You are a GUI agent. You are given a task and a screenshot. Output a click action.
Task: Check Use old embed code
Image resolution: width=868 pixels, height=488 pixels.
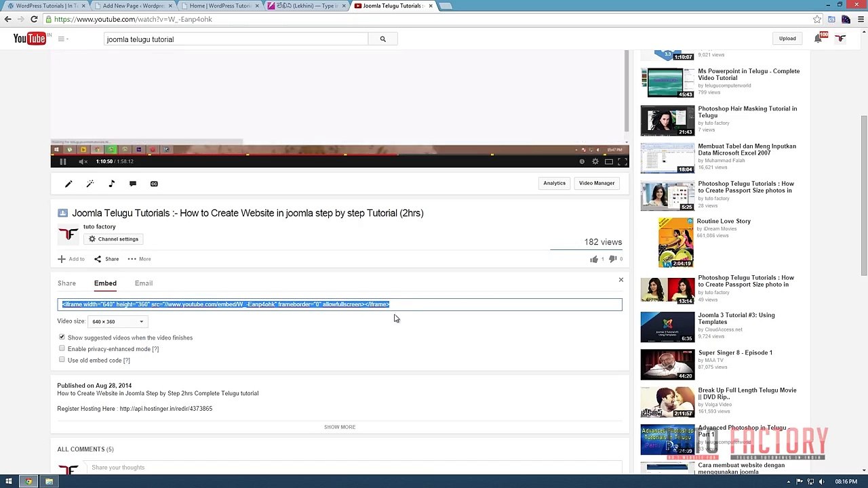point(62,360)
